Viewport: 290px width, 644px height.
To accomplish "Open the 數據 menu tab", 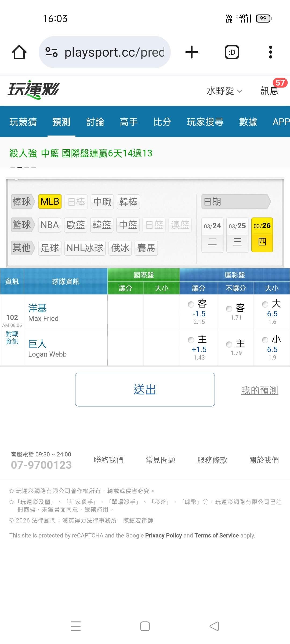I will (248, 122).
